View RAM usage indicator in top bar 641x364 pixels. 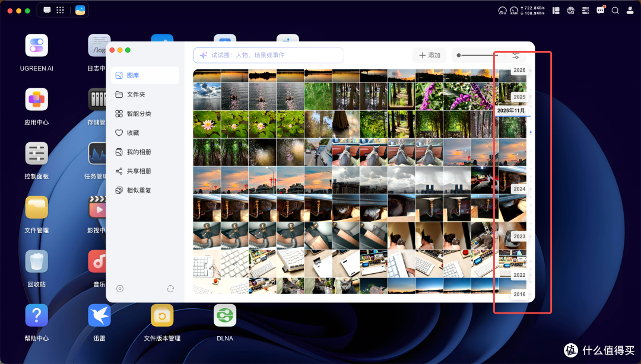point(514,11)
